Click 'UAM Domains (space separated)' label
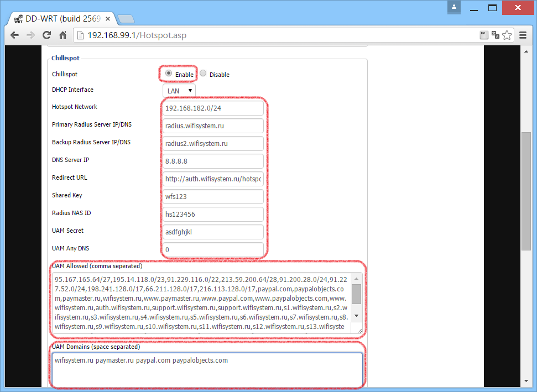 coord(96,347)
